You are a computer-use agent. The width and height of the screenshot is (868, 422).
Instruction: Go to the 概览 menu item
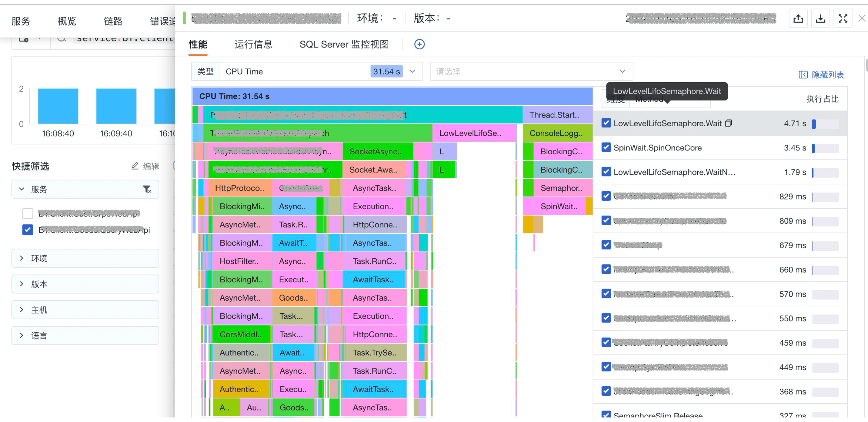tap(67, 21)
